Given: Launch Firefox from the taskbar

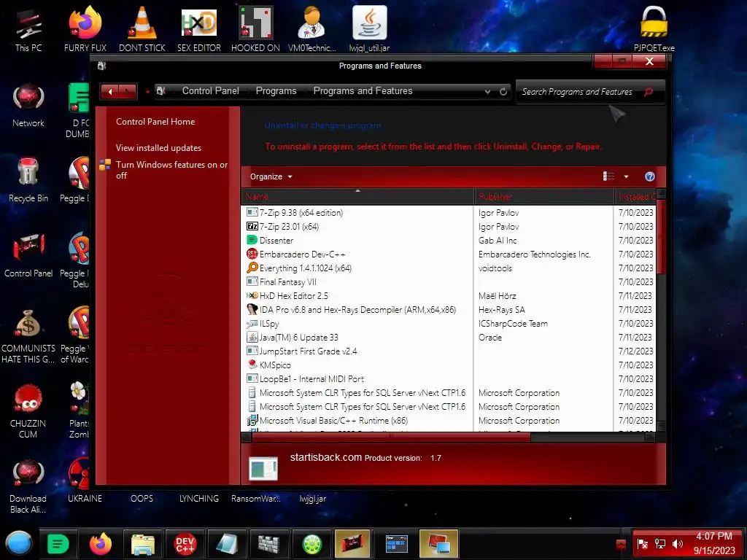Looking at the screenshot, I should click(101, 543).
